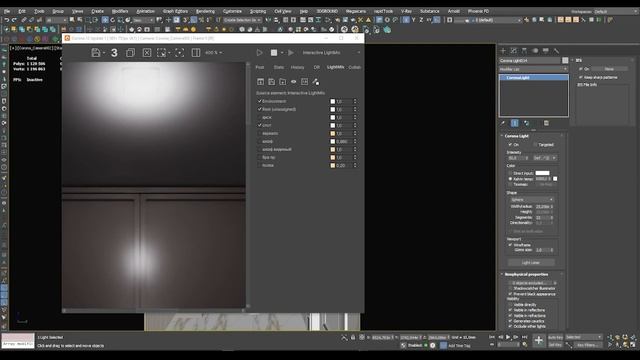640x360 pixels.
Task: Stop the render with the square icon
Action: pos(274,53)
